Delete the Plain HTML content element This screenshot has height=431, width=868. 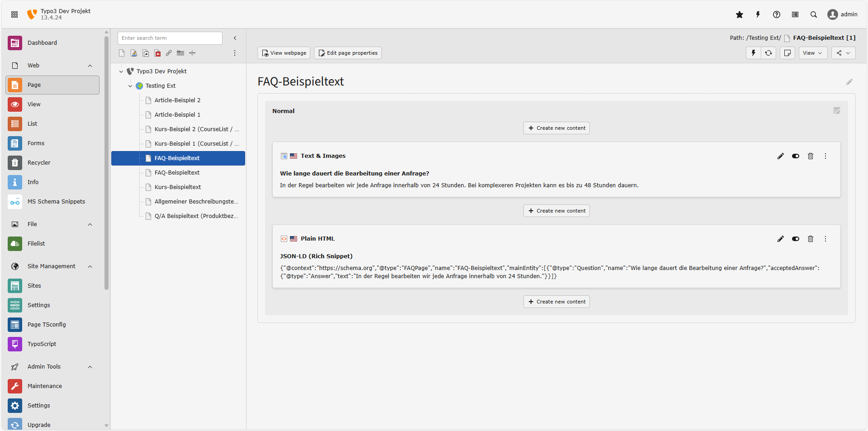pyautogui.click(x=810, y=239)
